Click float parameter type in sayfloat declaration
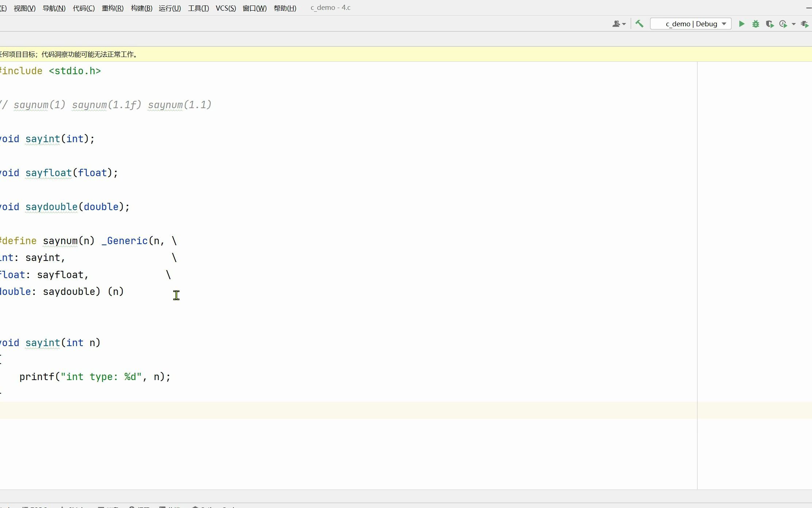 [x=92, y=173]
